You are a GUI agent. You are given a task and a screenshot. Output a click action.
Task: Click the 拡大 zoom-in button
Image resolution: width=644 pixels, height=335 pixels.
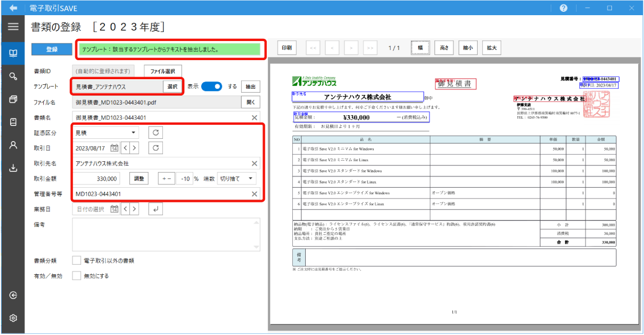pos(491,48)
